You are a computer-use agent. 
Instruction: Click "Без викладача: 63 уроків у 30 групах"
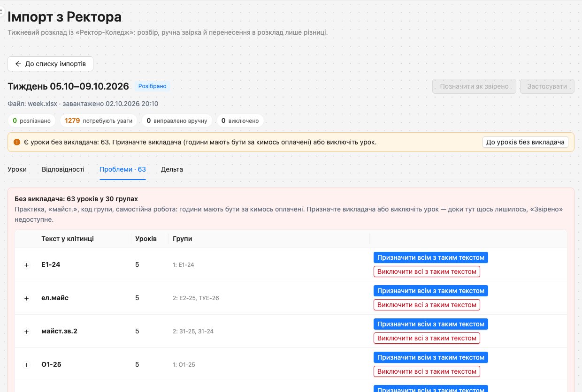pyautogui.click(x=77, y=199)
